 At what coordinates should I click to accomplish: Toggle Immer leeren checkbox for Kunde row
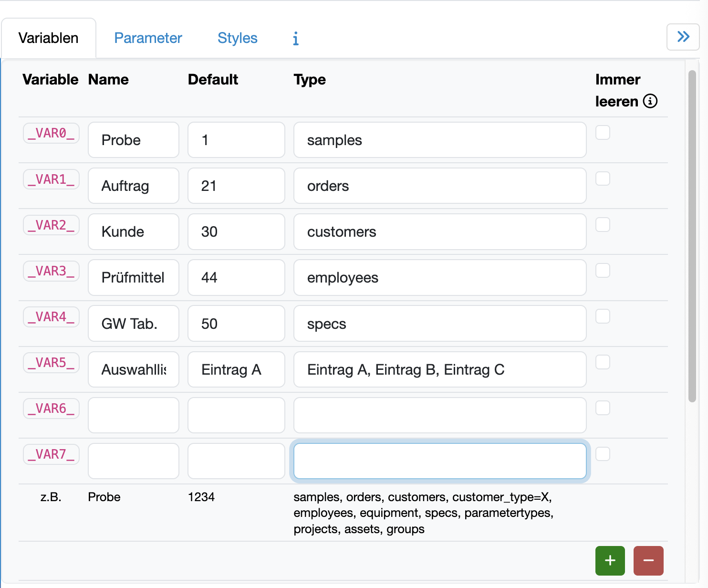pos(603,224)
